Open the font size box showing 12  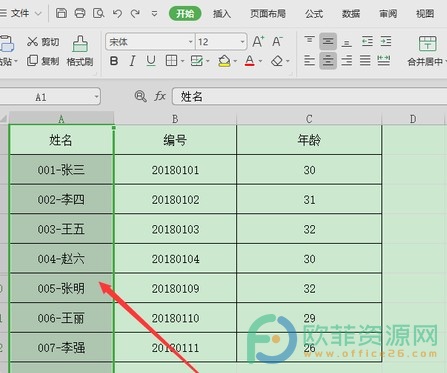coord(221,42)
